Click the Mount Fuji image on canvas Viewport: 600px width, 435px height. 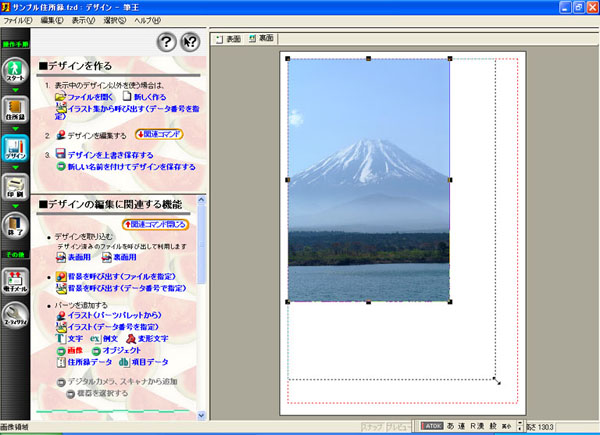[368, 180]
